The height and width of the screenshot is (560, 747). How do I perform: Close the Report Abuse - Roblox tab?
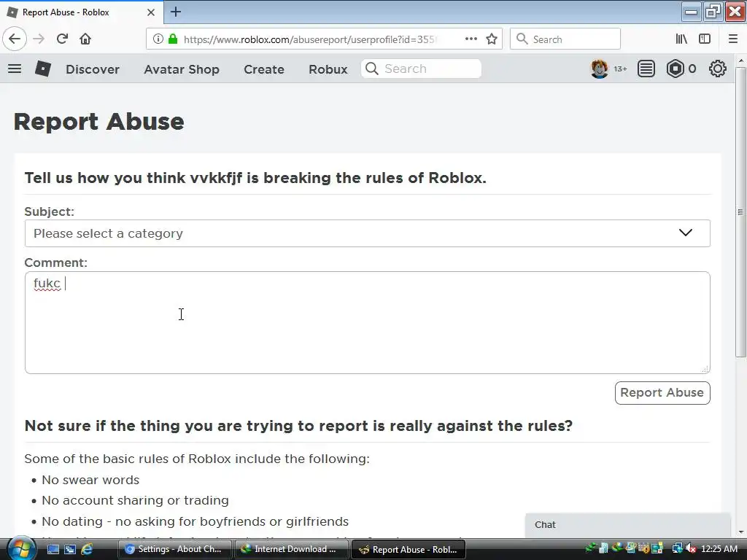coord(151,12)
